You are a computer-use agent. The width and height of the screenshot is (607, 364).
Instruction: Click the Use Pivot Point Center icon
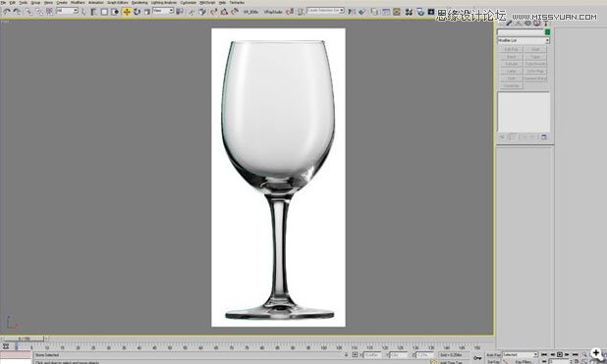tap(179, 12)
